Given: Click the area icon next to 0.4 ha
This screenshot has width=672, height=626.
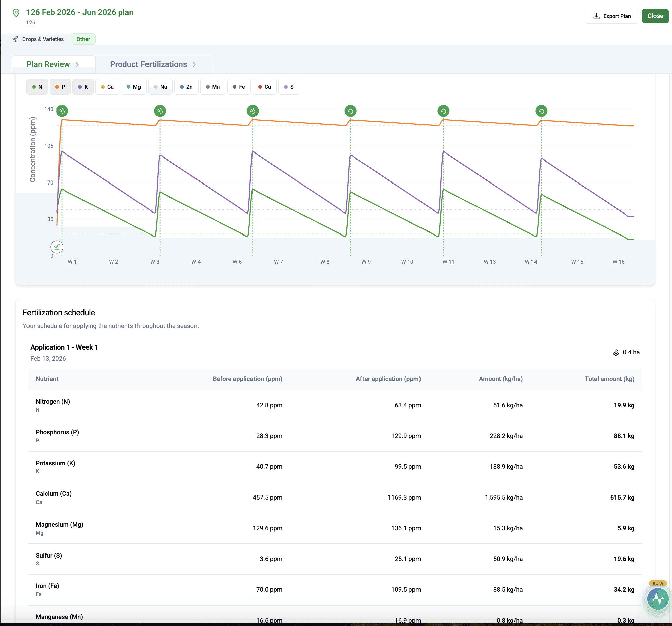Looking at the screenshot, I should (x=616, y=352).
